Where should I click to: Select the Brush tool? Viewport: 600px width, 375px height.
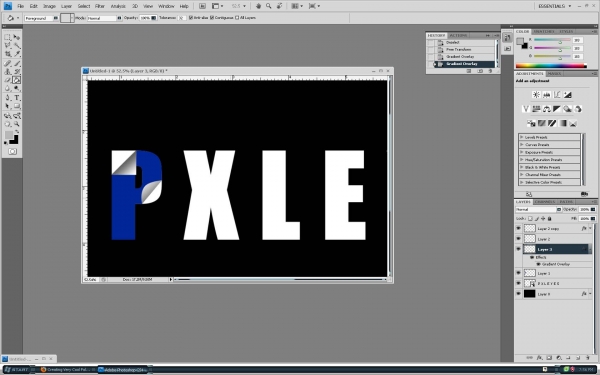(17, 64)
